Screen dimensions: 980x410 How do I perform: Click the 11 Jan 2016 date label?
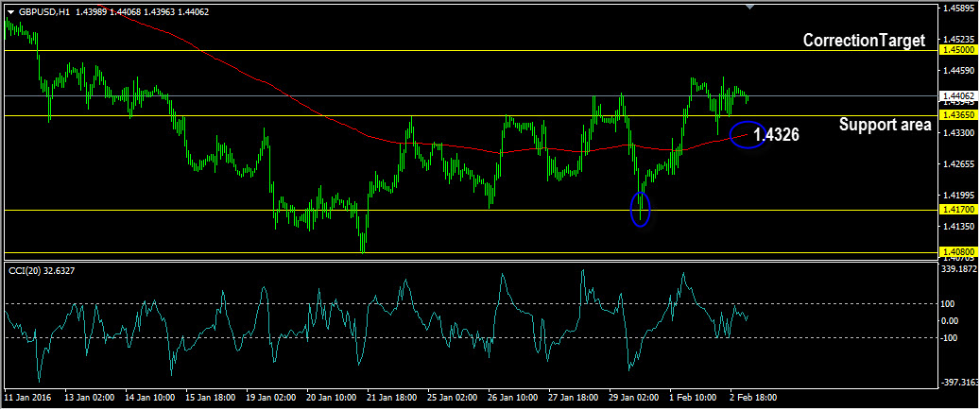(x=27, y=398)
